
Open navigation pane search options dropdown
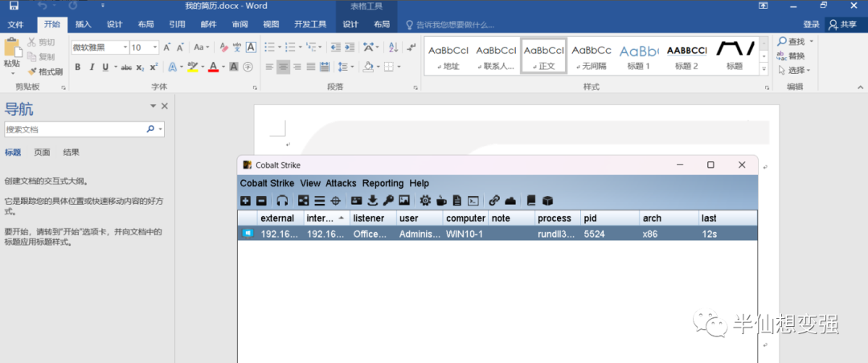pos(161,129)
